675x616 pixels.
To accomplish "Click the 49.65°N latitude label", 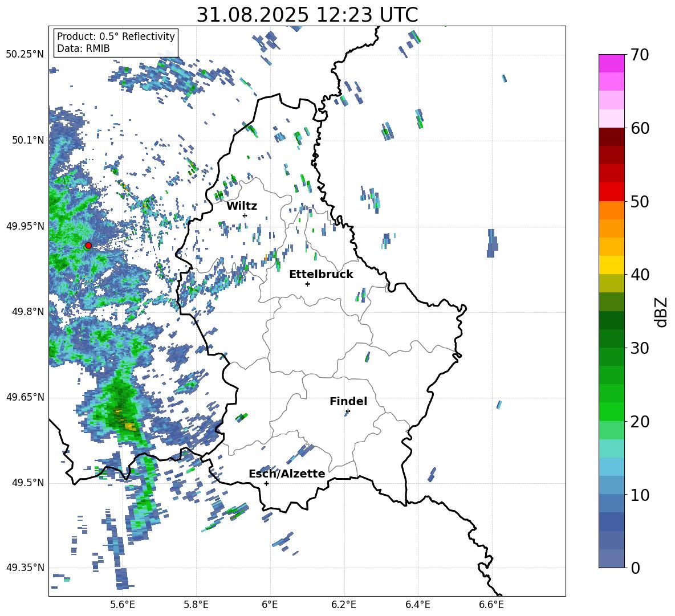I will point(25,397).
